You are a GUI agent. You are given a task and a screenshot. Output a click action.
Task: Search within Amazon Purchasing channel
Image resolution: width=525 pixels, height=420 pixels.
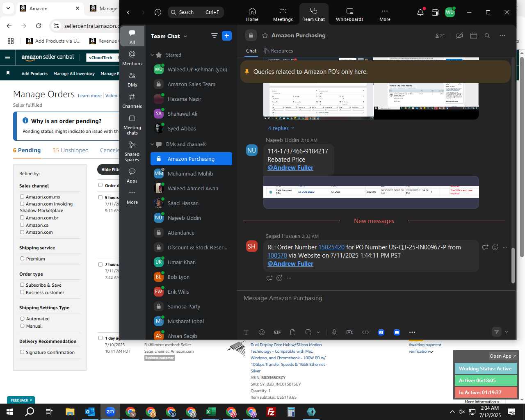[x=487, y=36]
